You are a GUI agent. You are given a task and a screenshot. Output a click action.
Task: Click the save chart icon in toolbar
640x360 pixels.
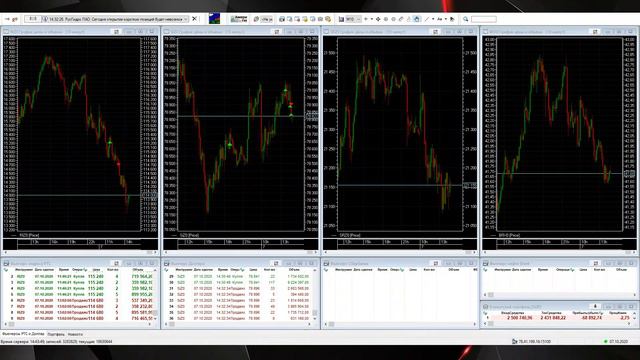click(341, 19)
